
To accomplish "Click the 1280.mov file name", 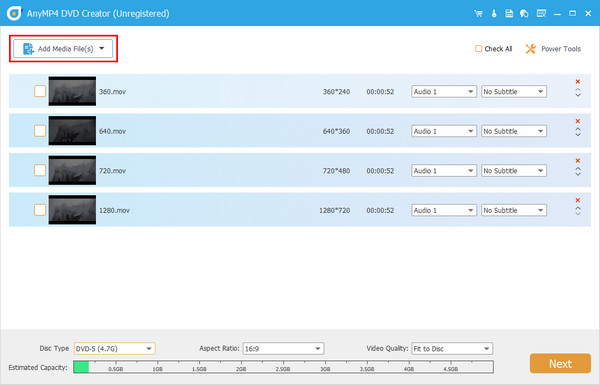I will click(114, 210).
